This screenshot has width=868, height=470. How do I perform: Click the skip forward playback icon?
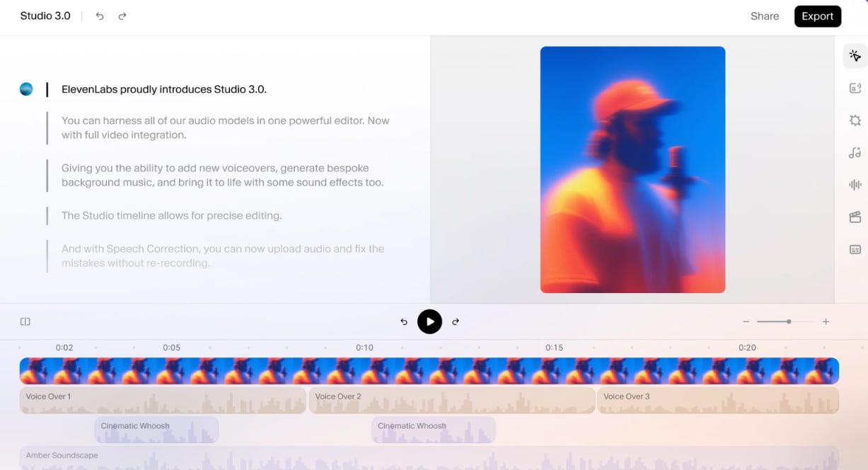(x=456, y=321)
